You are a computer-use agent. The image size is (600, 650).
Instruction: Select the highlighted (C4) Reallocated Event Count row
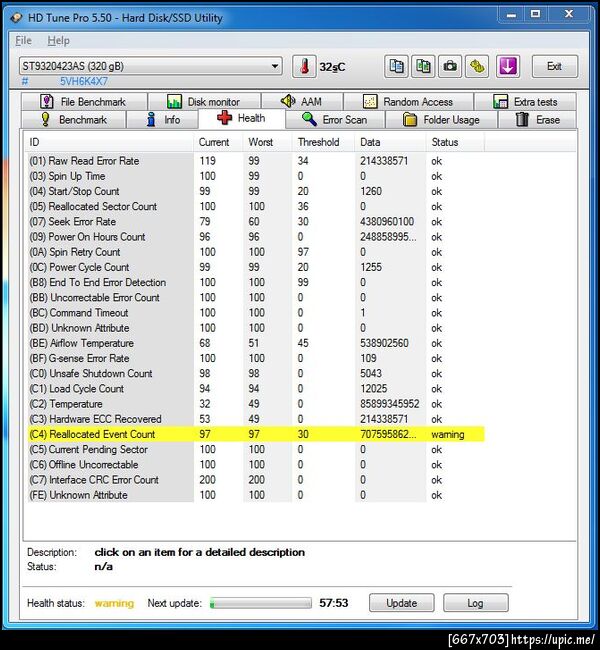tap(256, 434)
